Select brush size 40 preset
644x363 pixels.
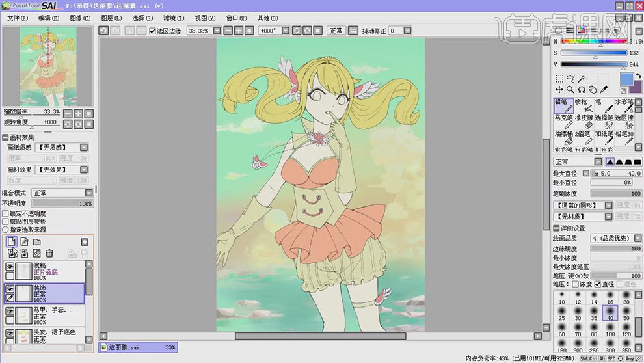(610, 313)
